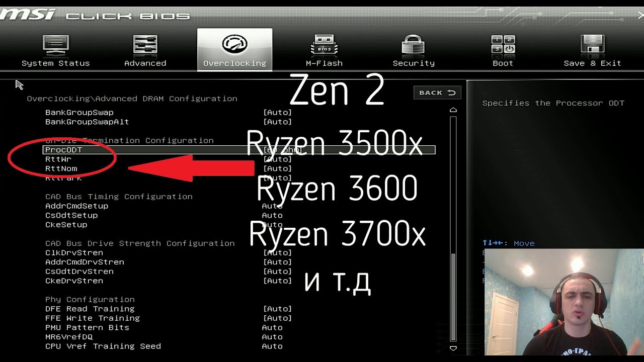Click the Overclocking\Advanced DRAM Configuration breadcrumb
The height and width of the screenshot is (362, 644).
click(132, 99)
